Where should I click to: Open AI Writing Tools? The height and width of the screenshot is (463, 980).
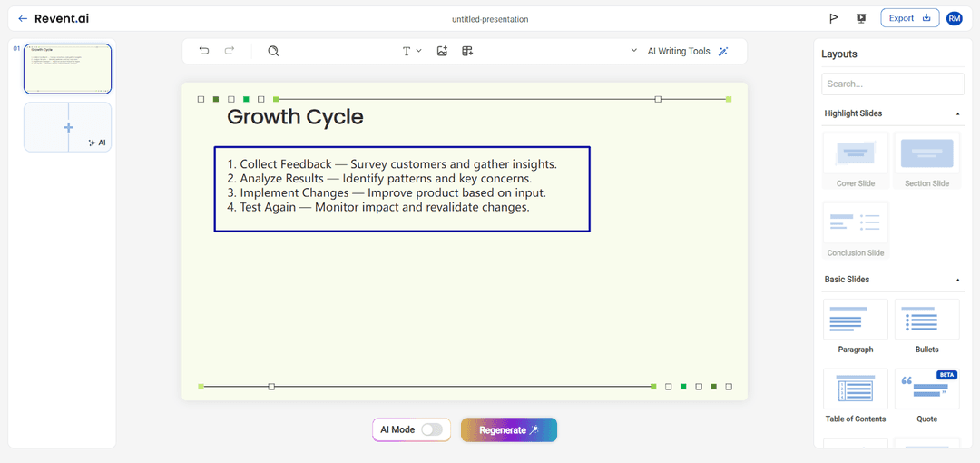(679, 52)
